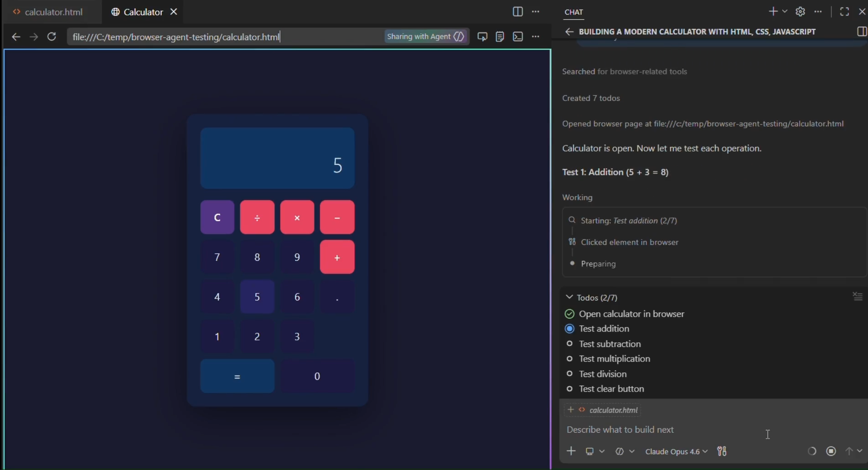868x470 pixels.
Task: Focus the 'Describe what to build next' input
Action: point(661,429)
